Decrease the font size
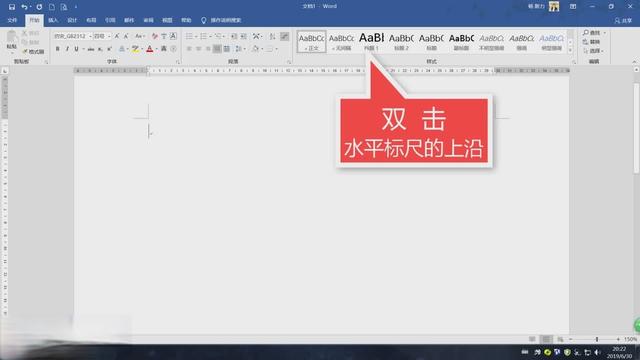Image resolution: width=640 pixels, height=360 pixels. (x=126, y=36)
